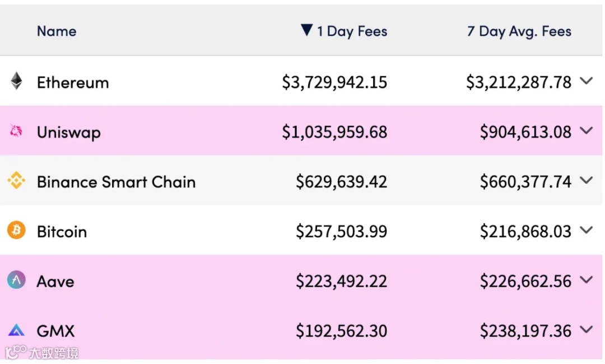Image resolution: width=605 pixels, height=364 pixels.
Task: Click the Aave logo icon
Action: click(x=16, y=280)
